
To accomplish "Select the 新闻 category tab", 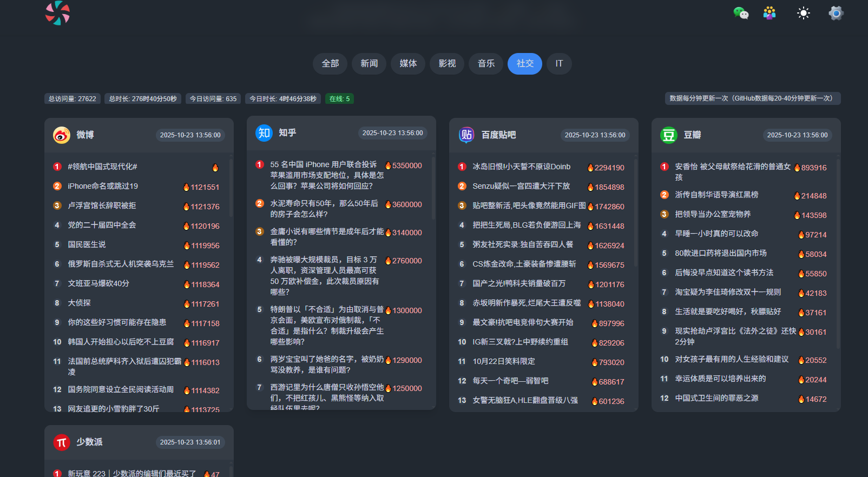I will point(369,64).
